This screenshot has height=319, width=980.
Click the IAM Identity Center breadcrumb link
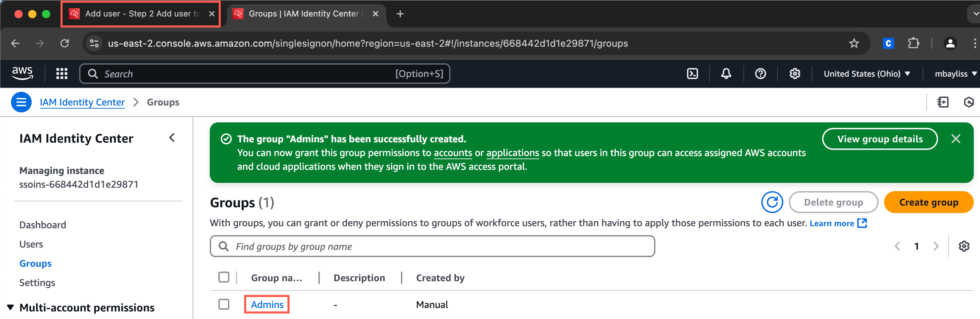pos(82,102)
